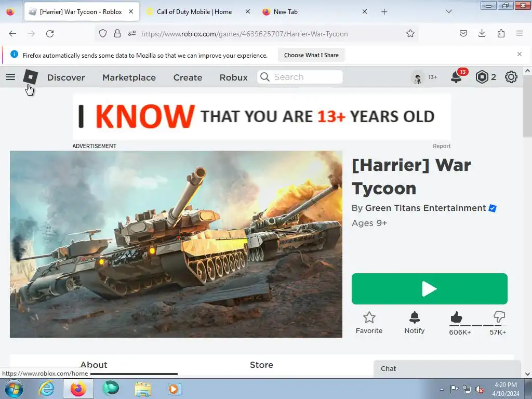Open Firefox View icon in tab bar
Screen dimensions: 532x399
pyautogui.click(x=10, y=12)
